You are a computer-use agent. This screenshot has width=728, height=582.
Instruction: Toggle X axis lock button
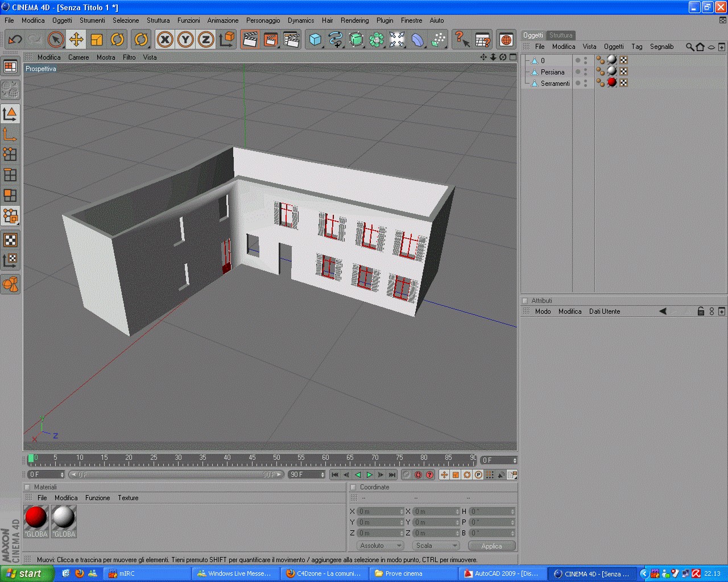tap(165, 39)
